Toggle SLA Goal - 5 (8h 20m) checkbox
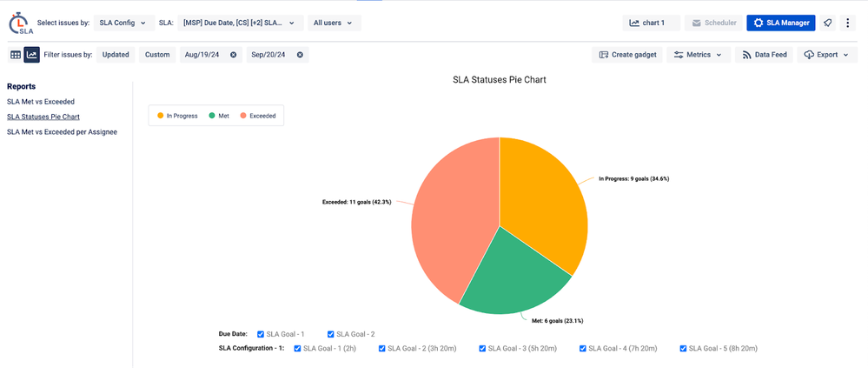This screenshot has width=868, height=368. click(x=683, y=348)
